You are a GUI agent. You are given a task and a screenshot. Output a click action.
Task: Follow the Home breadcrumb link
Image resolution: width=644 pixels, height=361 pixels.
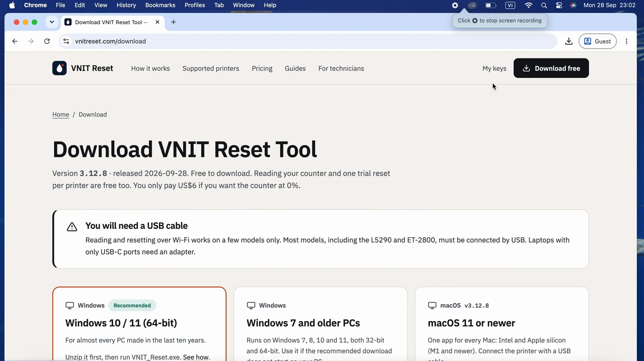point(61,114)
